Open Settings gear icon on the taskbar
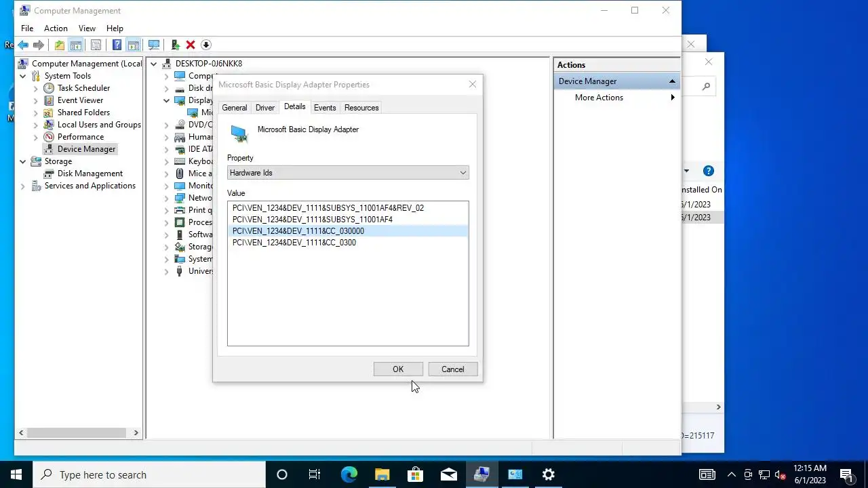 (549, 474)
